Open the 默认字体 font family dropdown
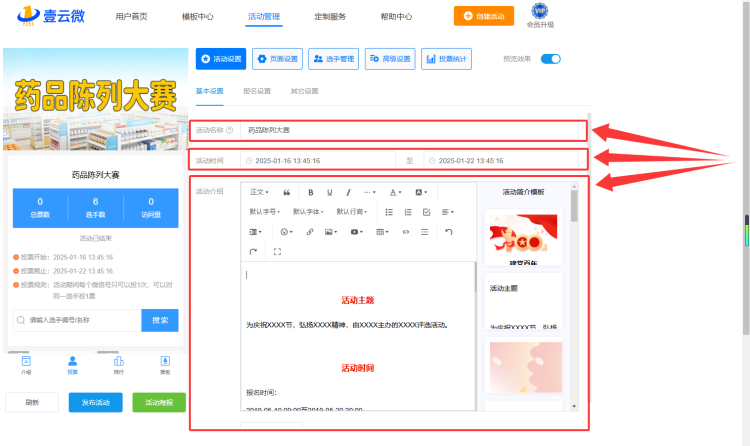Viewport: 750px width, 446px height. 308,212
